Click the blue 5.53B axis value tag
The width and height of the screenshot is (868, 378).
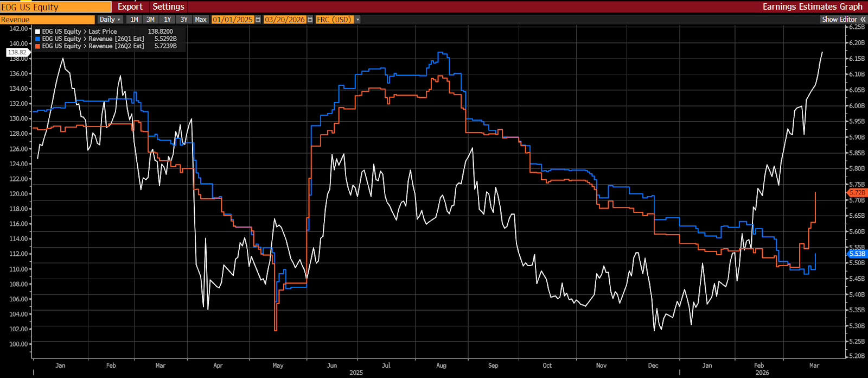(x=857, y=254)
